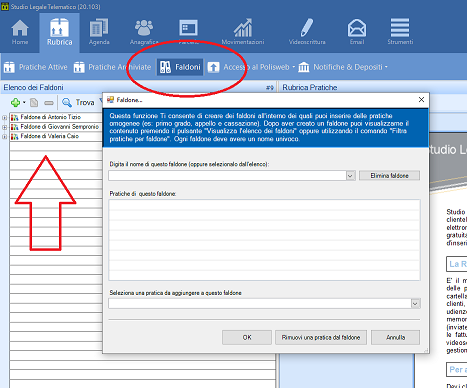Image resolution: width=467 pixels, height=388 pixels.
Task: Open the Parcelle module icon
Action: pos(188,28)
